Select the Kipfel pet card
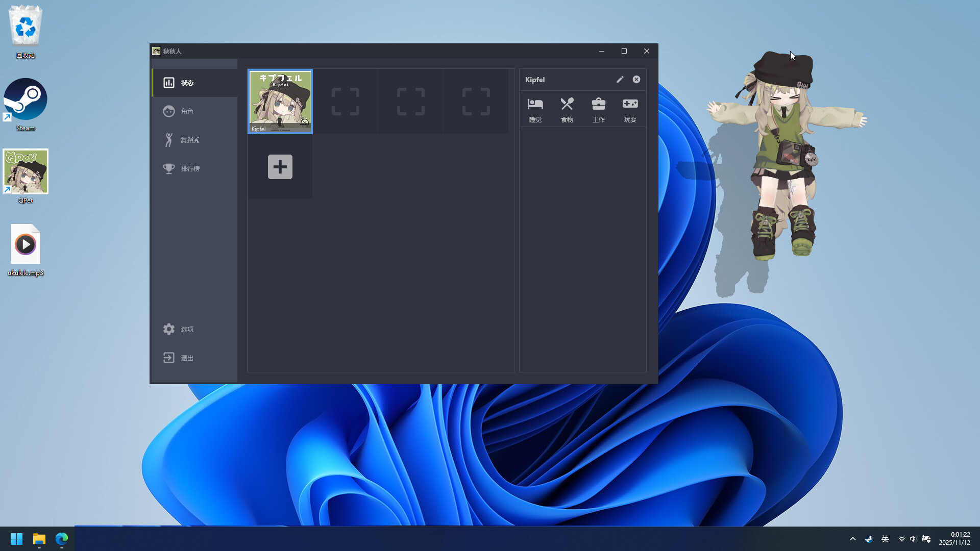 pyautogui.click(x=280, y=101)
